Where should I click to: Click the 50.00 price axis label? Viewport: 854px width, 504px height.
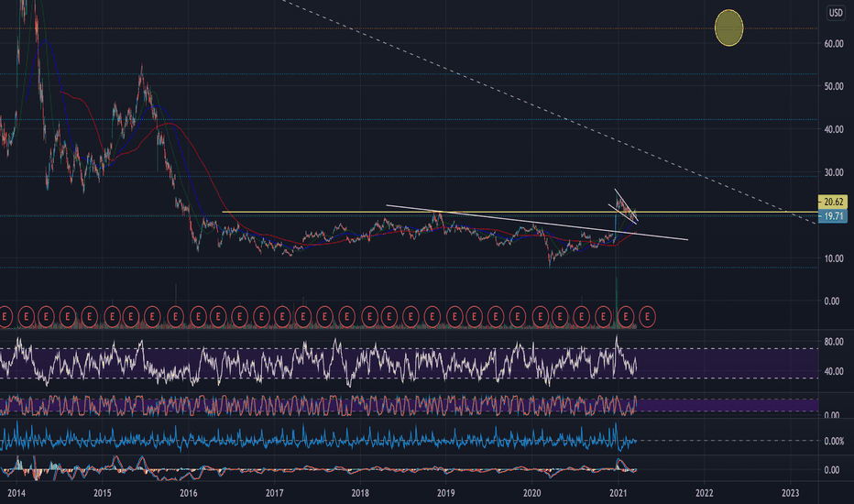click(833, 86)
